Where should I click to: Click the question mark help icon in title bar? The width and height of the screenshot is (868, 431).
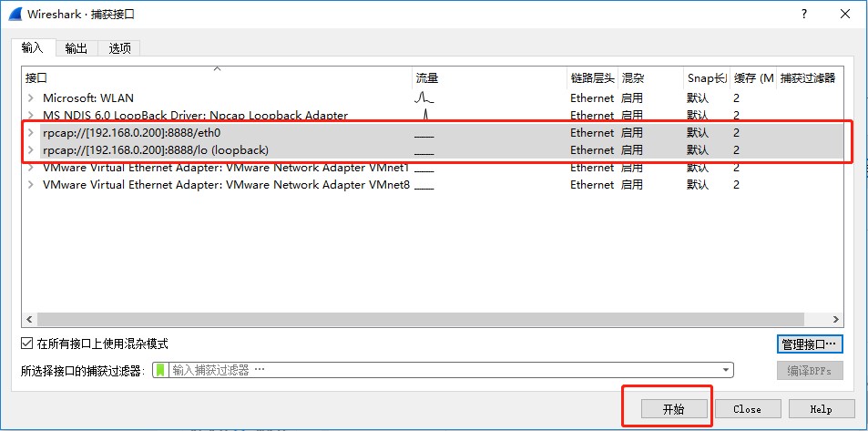(x=803, y=14)
